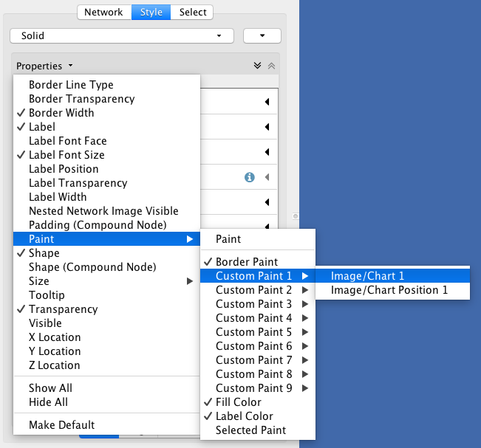This screenshot has height=448, width=481.
Task: Toggle the Label Font Size property
Action: [x=66, y=155]
